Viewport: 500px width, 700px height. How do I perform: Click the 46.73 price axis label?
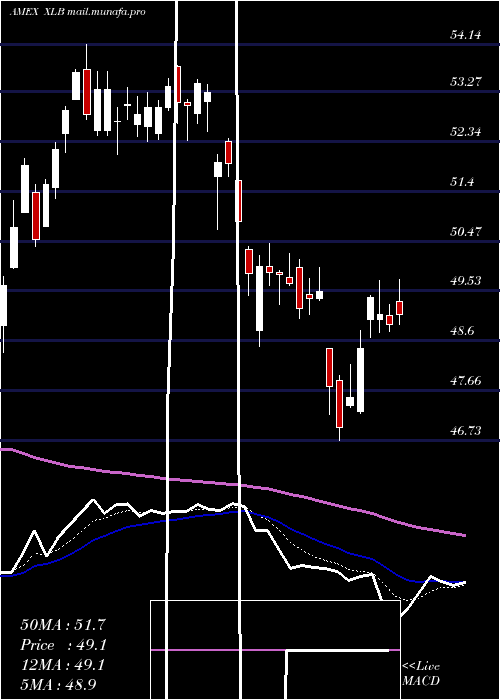(x=465, y=430)
